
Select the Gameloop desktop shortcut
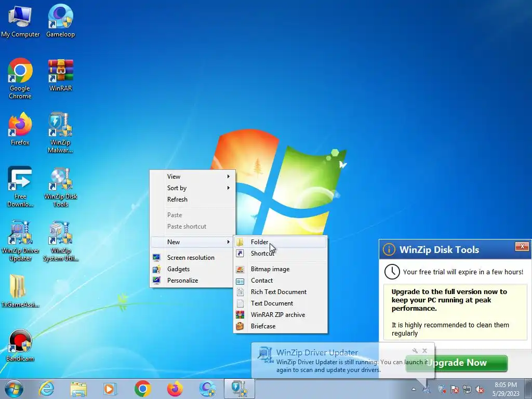coord(60,21)
